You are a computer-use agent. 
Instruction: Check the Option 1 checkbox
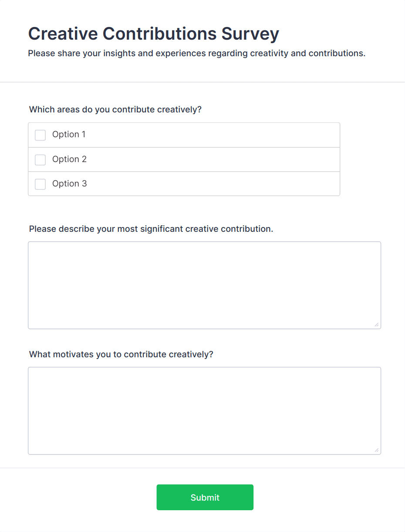(x=40, y=135)
